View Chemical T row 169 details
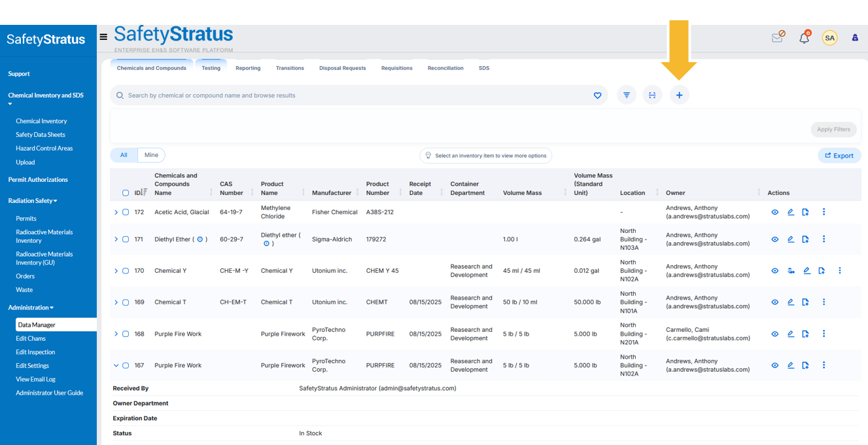Viewport: 868px width, 445px height. (x=775, y=302)
